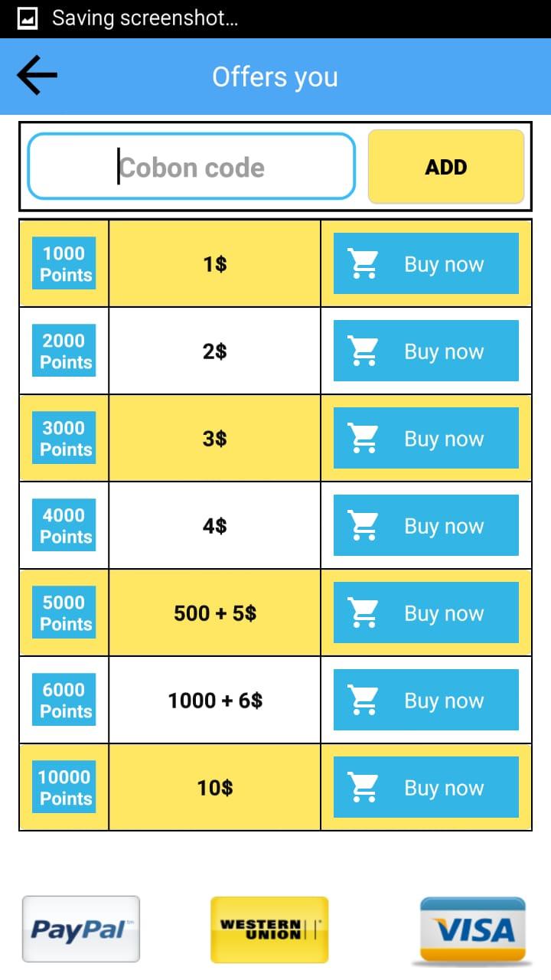
Task: Click the 3$ price cell
Action: pos(214,439)
